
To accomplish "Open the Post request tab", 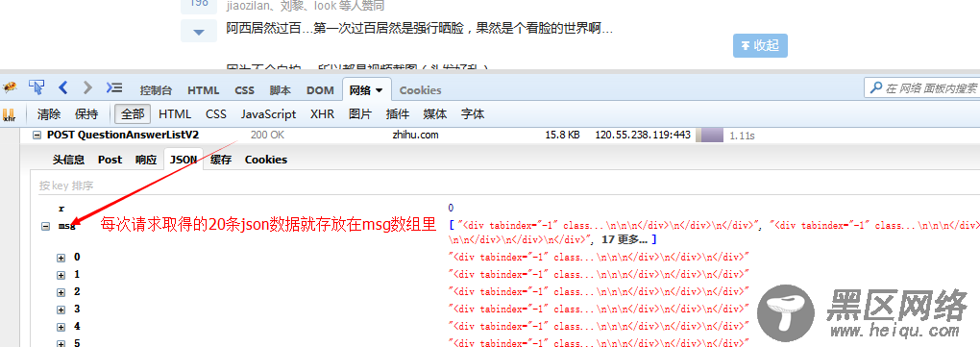I will [x=110, y=160].
